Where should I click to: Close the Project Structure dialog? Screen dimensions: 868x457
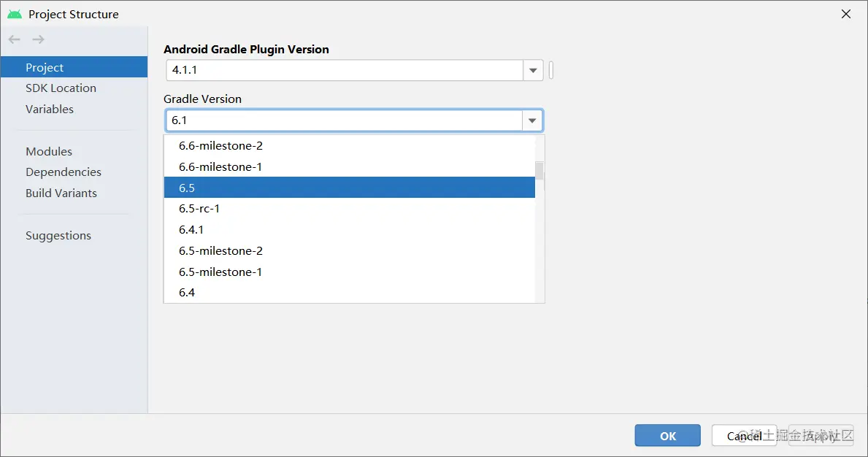(x=846, y=14)
